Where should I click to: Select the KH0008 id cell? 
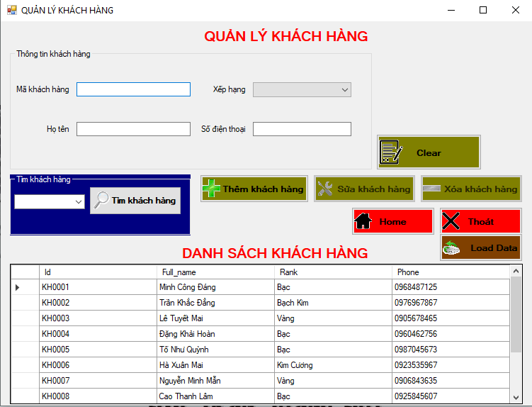pyautogui.click(x=98, y=396)
